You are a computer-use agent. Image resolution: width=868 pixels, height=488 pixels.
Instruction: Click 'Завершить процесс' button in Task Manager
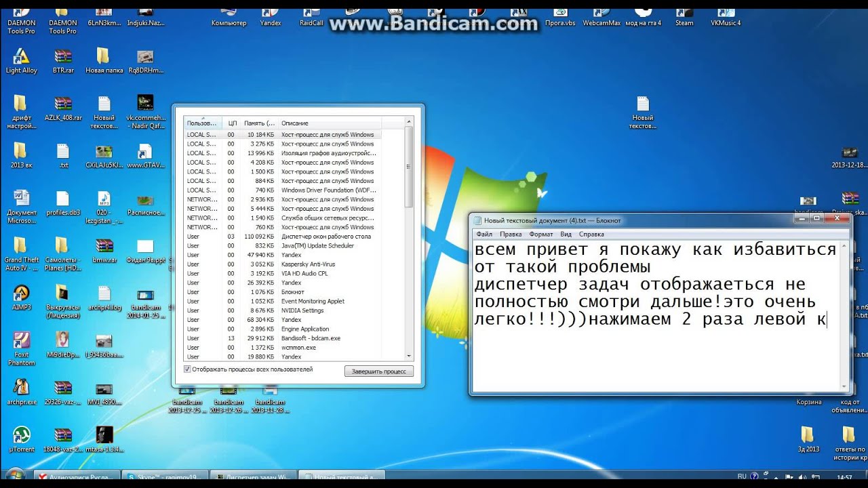378,371
